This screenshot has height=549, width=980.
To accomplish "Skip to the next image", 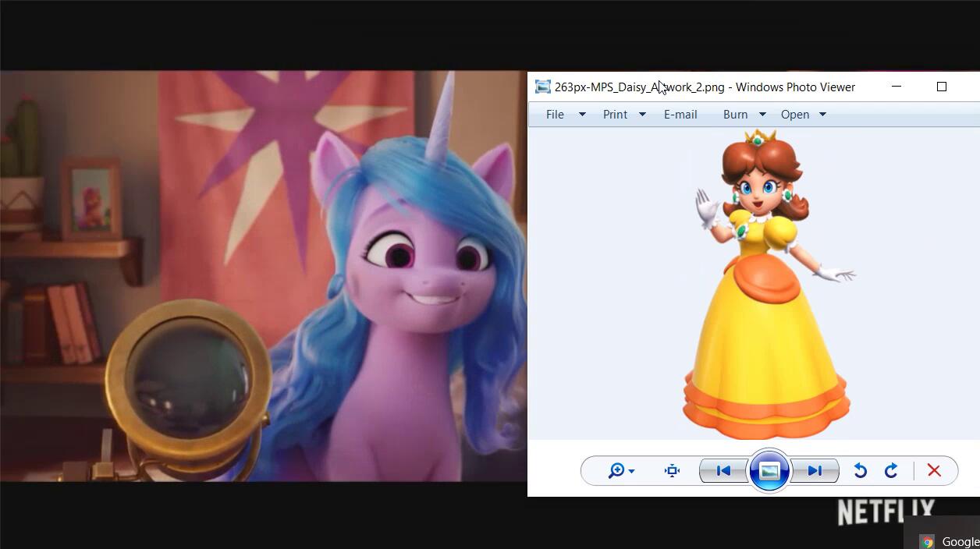I will (815, 471).
